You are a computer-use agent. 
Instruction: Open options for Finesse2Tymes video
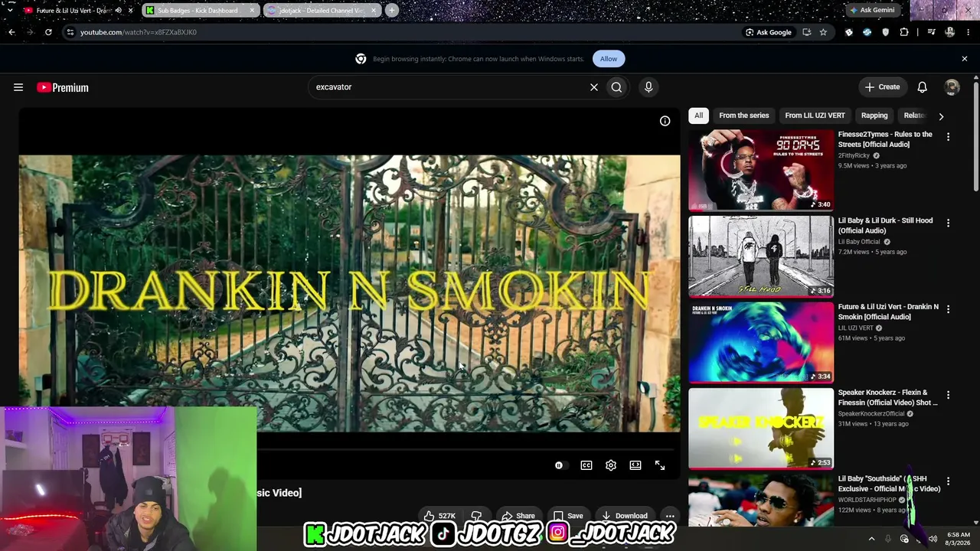pos(948,137)
